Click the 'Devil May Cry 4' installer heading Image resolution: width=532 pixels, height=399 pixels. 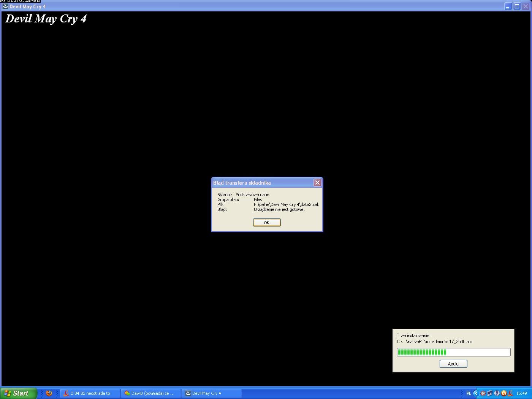point(46,19)
